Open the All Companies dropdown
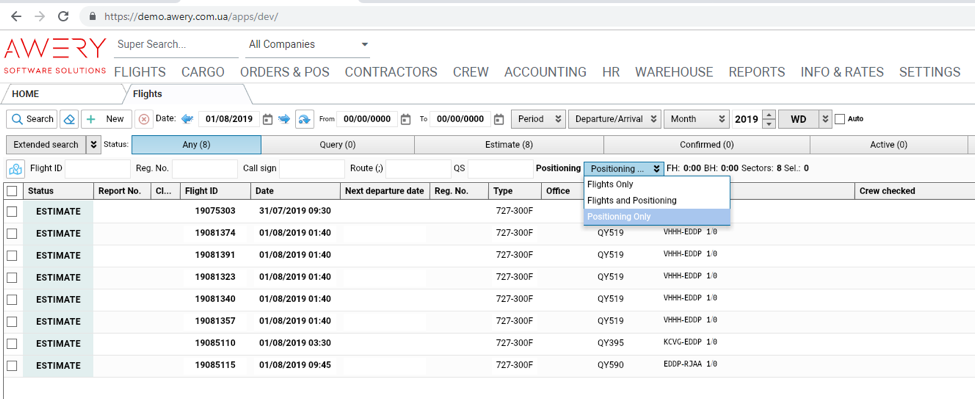The image size is (975, 399). [308, 45]
